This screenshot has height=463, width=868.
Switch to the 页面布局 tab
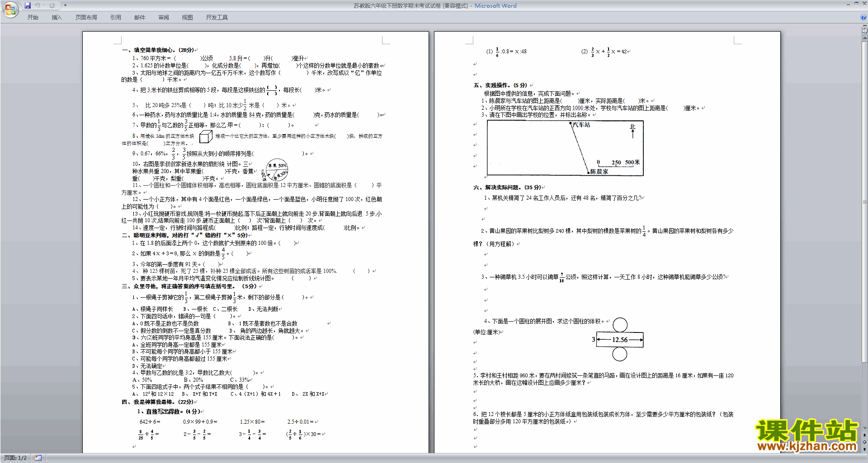pyautogui.click(x=86, y=17)
